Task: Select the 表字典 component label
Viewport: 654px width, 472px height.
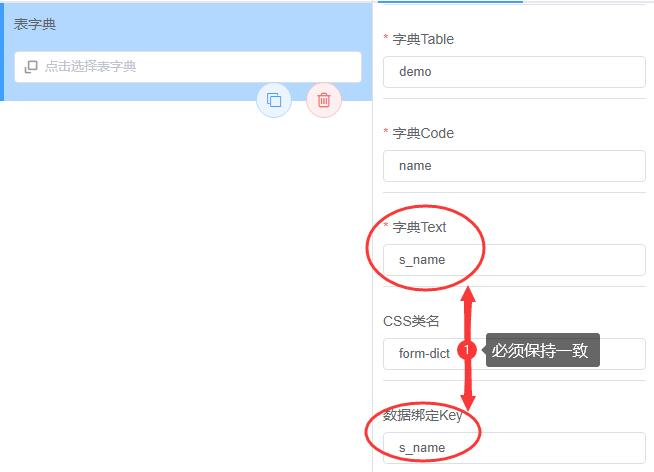Action: [35, 24]
